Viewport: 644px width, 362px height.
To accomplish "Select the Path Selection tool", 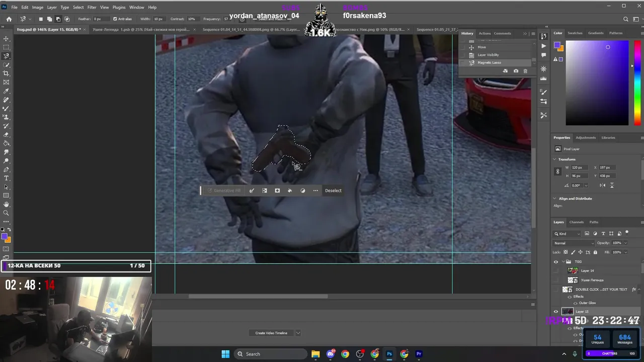I will click(x=6, y=187).
